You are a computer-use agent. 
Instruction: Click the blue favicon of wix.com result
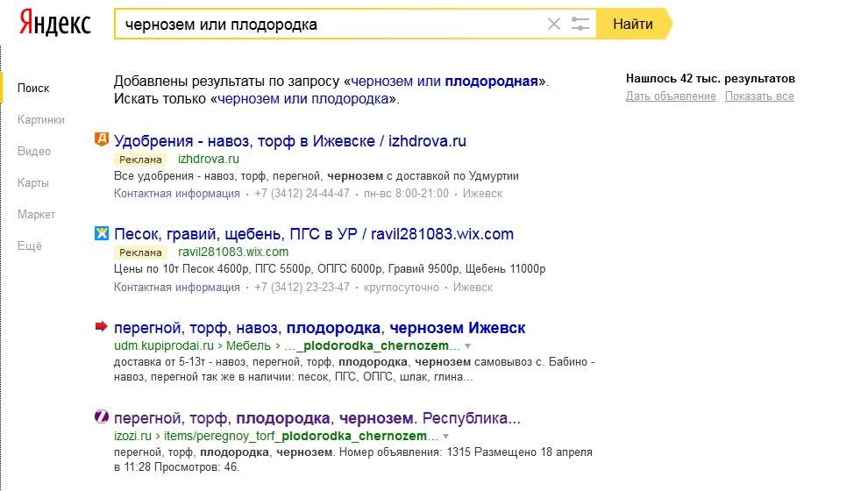coord(102,233)
